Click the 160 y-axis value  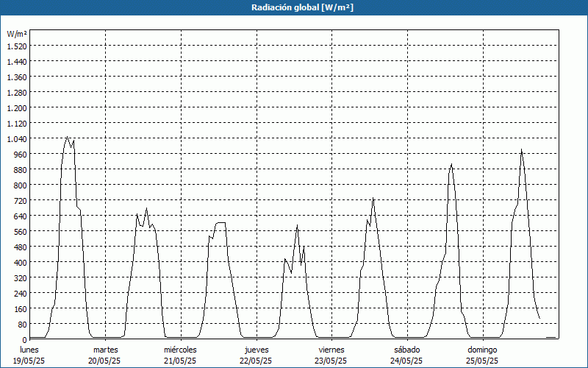pos(21,309)
